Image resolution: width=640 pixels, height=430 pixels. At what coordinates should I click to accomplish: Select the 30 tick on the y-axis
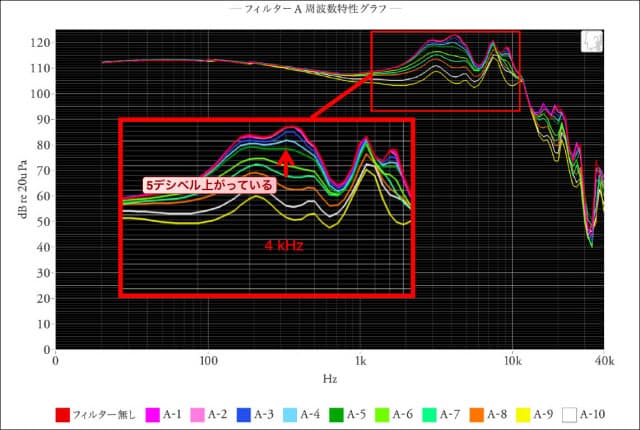click(x=43, y=273)
